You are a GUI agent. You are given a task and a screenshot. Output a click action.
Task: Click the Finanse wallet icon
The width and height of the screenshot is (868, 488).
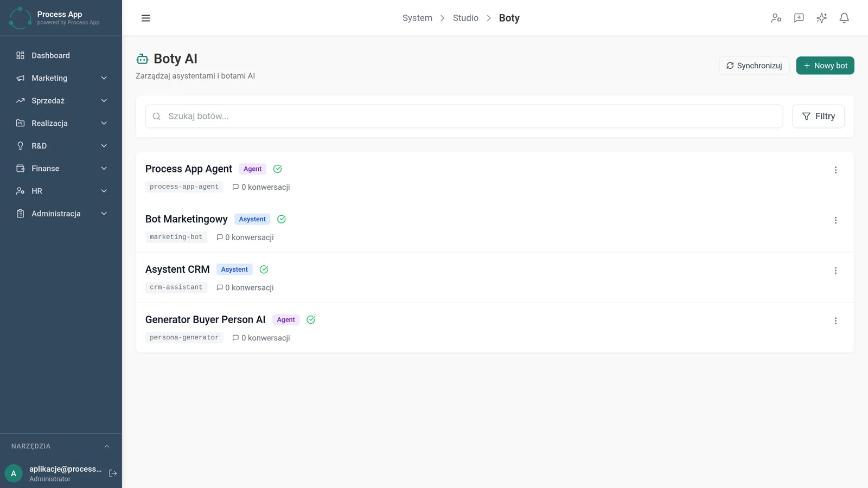[x=20, y=169]
